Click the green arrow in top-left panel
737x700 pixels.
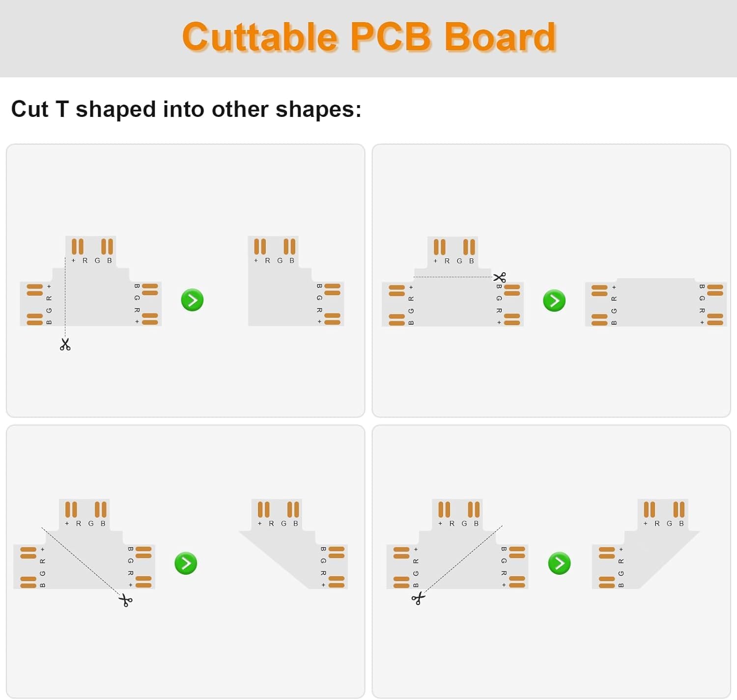click(192, 300)
